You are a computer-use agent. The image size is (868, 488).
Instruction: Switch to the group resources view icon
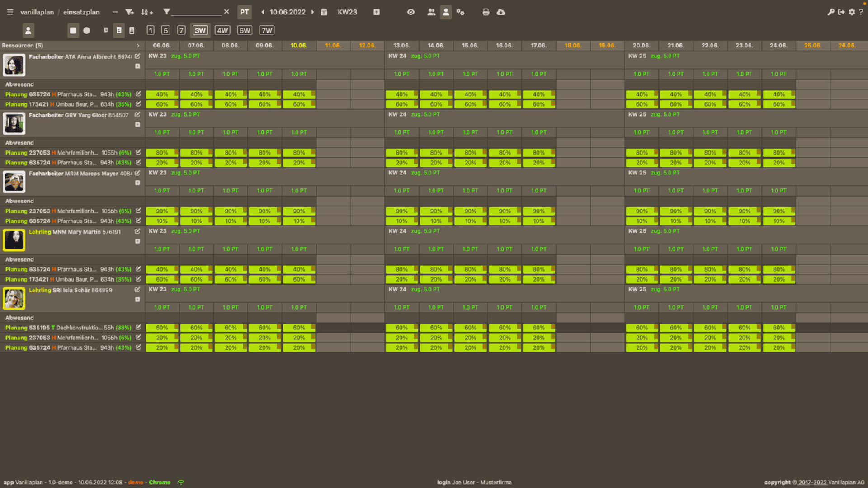pyautogui.click(x=431, y=12)
